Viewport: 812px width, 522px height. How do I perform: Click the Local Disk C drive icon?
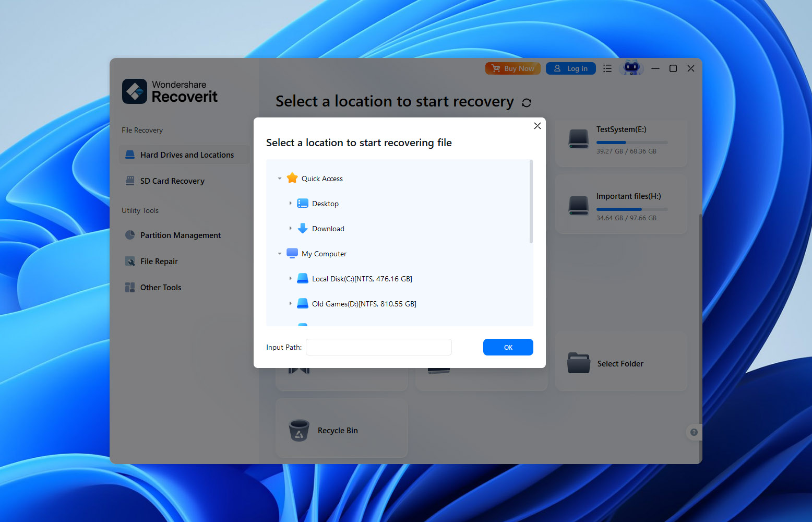coord(303,278)
